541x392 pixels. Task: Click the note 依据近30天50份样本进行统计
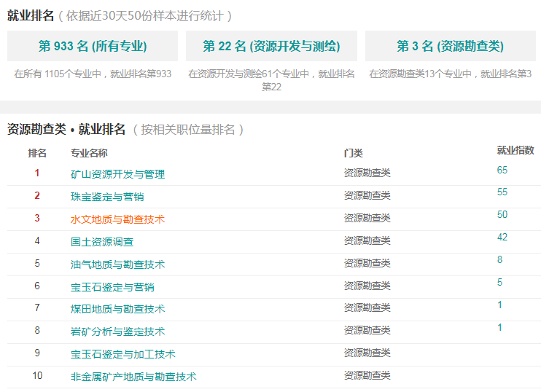click(145, 16)
